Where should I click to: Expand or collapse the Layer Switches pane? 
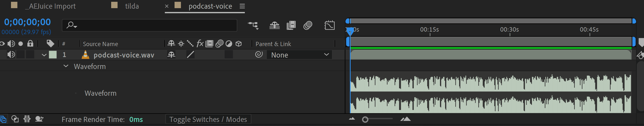(3, 119)
